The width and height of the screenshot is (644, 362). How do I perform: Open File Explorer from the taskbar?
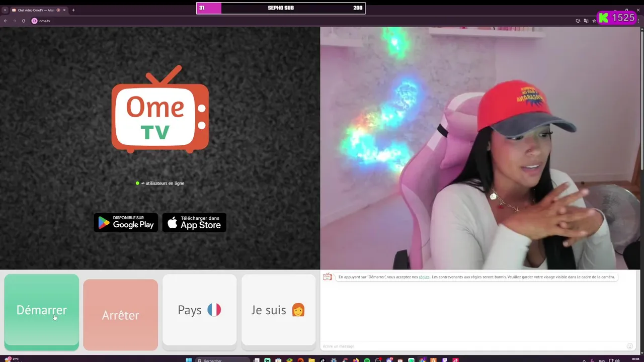pyautogui.click(x=311, y=360)
